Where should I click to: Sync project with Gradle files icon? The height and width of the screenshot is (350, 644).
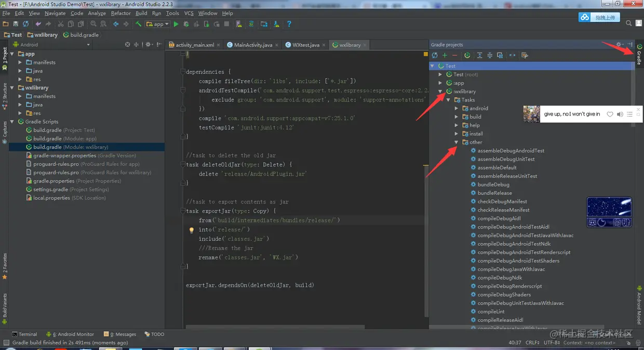[251, 24]
